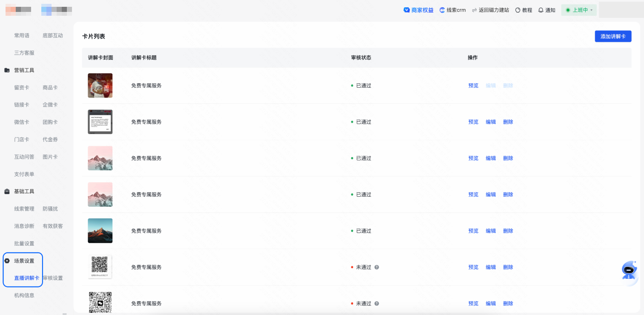This screenshot has width=644, height=315.
Task: Go to 审核设置 in the sidebar
Action: (53, 278)
